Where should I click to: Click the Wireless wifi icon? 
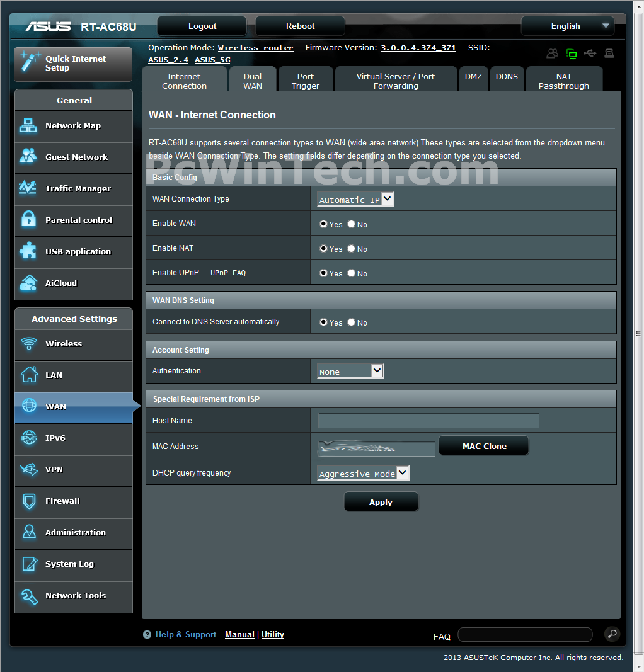[x=29, y=343]
